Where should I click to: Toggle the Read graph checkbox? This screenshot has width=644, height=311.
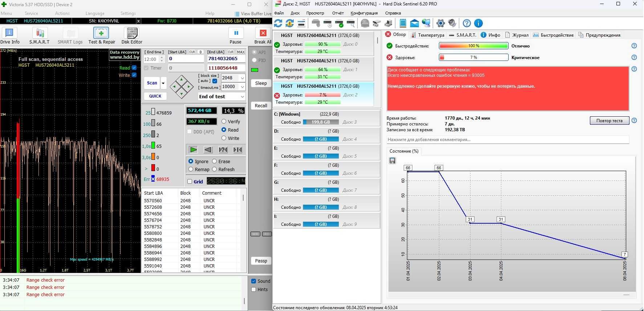pos(134,68)
